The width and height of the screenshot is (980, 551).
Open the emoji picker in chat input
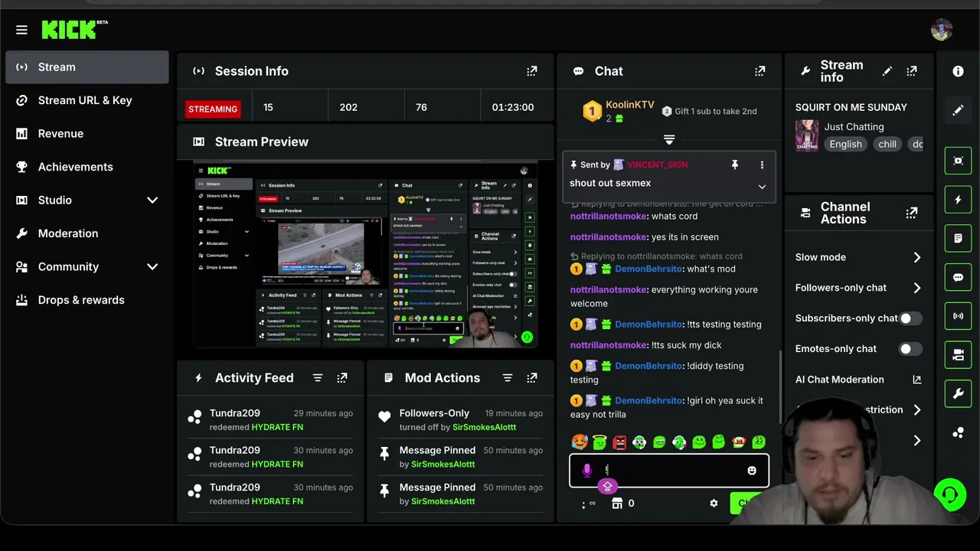752,471
